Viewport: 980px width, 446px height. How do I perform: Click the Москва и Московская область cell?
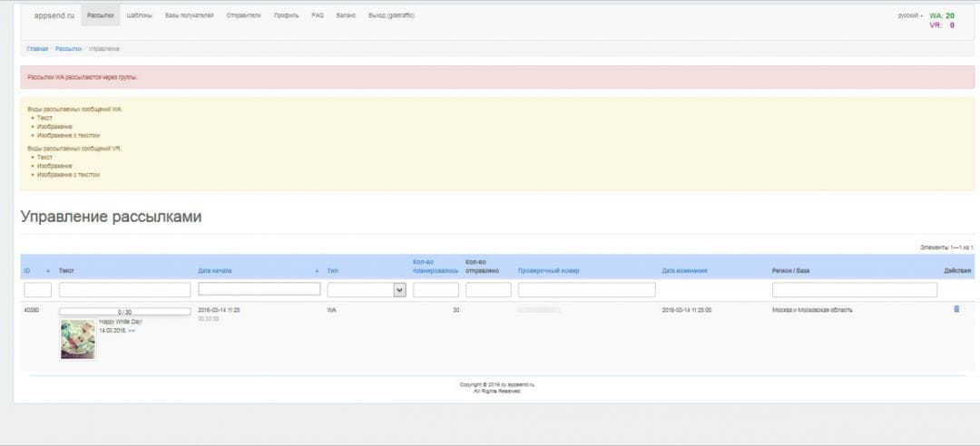pyautogui.click(x=812, y=310)
